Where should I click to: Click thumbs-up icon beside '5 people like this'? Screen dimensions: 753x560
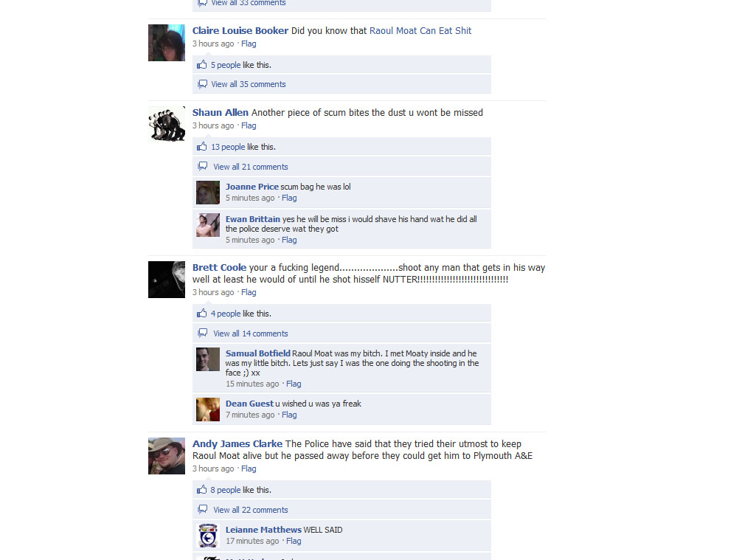pos(201,64)
